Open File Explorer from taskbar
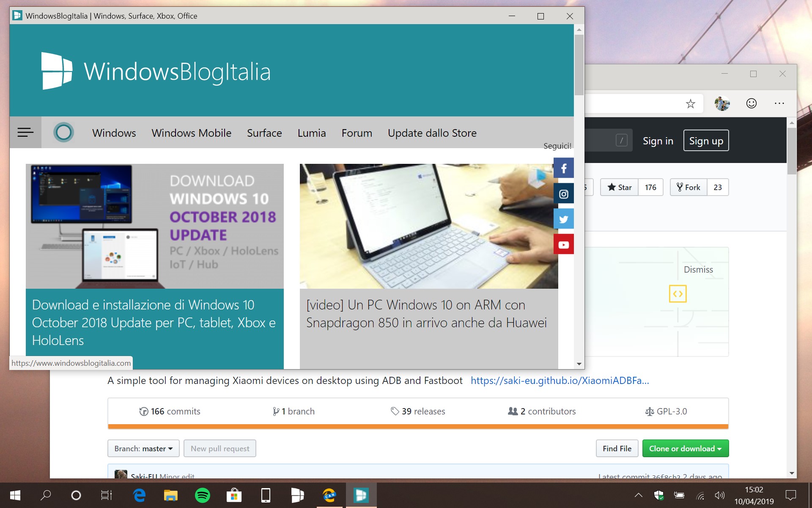 (x=171, y=495)
